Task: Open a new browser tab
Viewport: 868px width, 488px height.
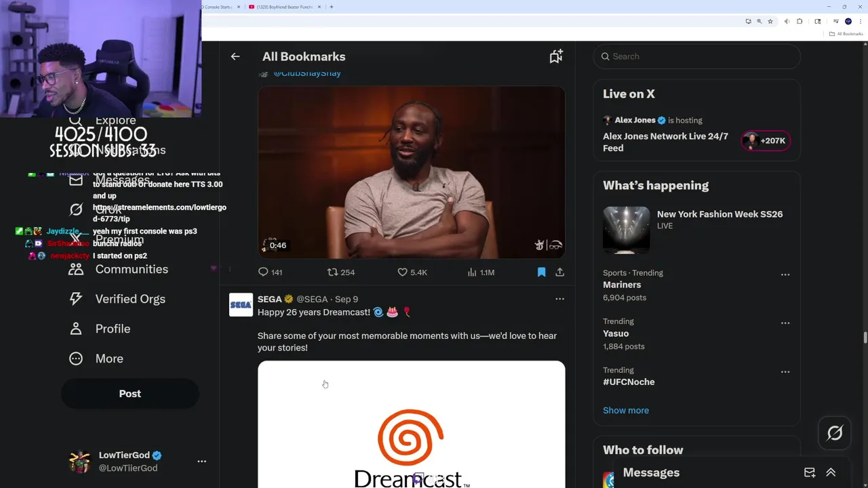Action: point(332,7)
